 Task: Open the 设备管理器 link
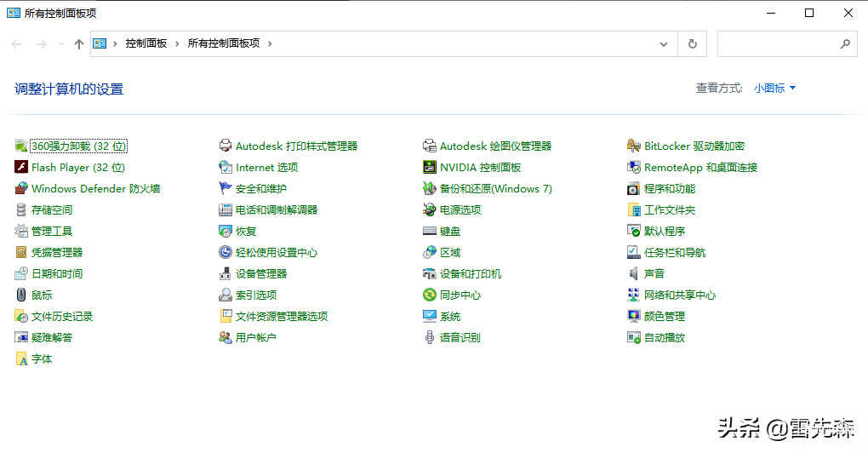[x=261, y=274]
